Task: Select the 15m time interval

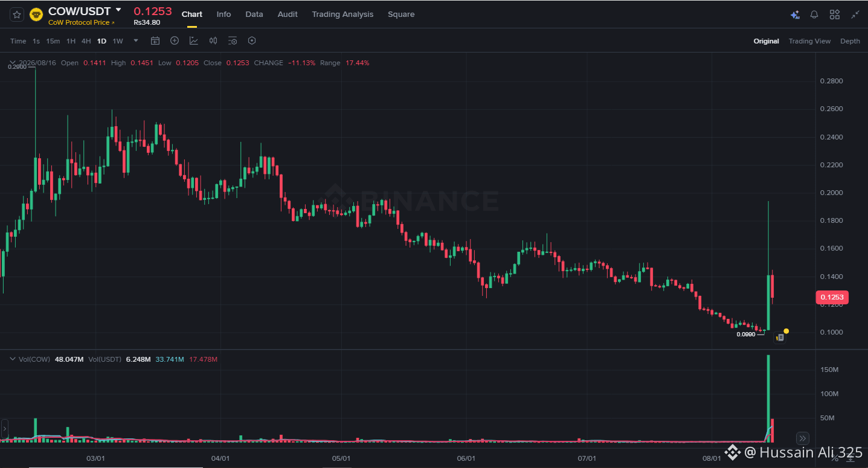Action: pos(53,41)
